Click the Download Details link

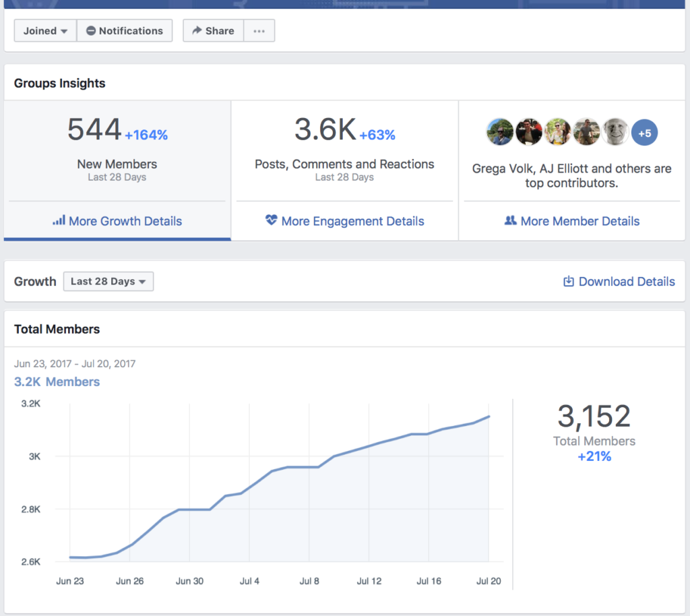(627, 282)
